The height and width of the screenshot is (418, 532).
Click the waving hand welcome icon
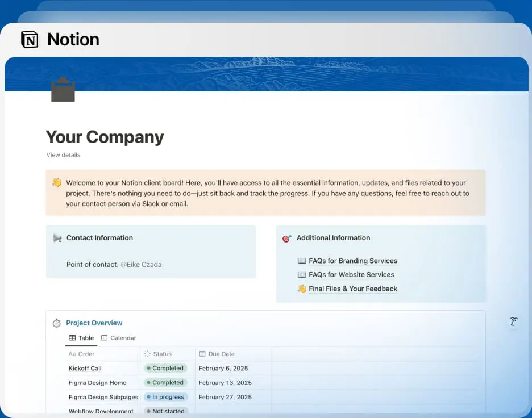point(57,182)
